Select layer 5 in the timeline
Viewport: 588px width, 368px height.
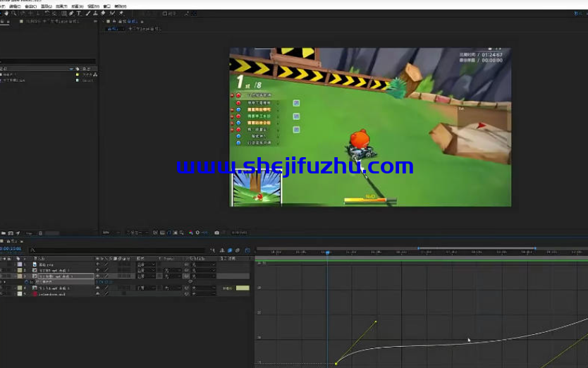pos(52,294)
